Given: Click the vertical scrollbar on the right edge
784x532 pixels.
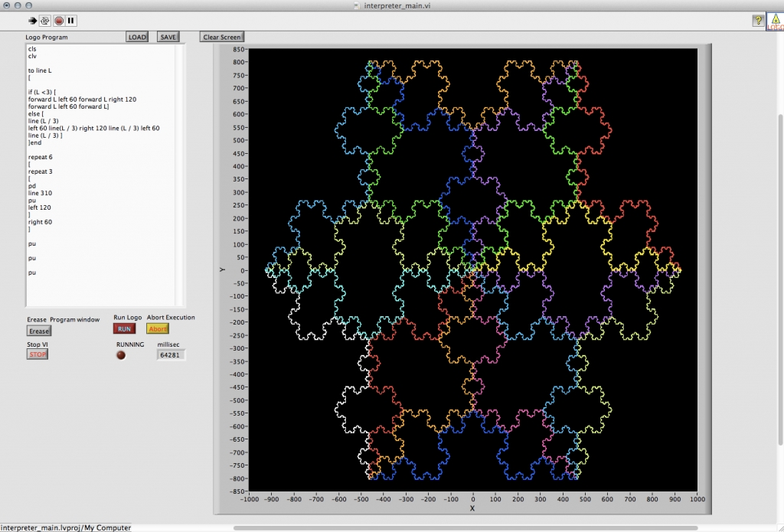Looking at the screenshot, I should coord(780,230).
